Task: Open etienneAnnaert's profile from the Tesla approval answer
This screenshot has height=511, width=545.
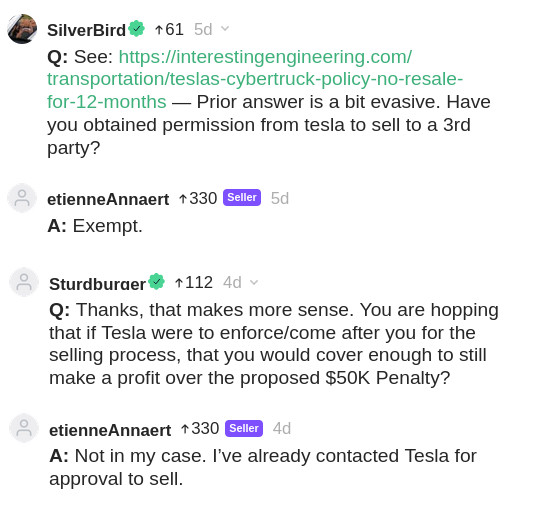Action: point(110,430)
